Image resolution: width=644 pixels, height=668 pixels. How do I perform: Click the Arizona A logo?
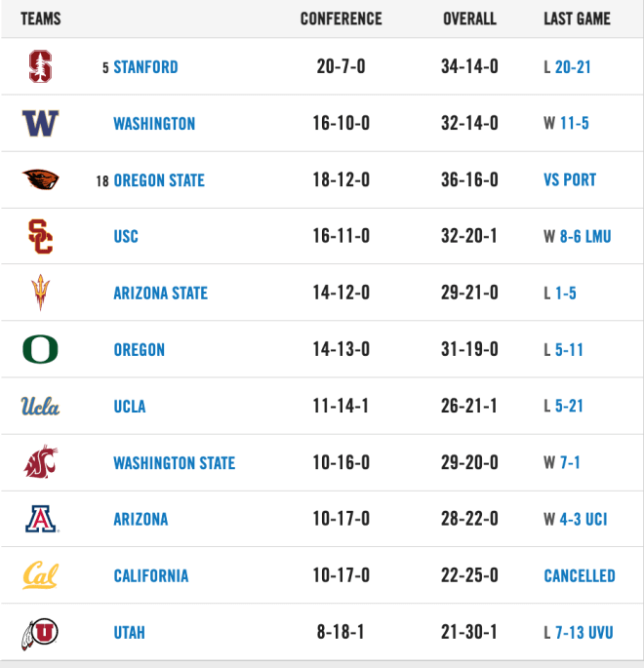(x=41, y=519)
